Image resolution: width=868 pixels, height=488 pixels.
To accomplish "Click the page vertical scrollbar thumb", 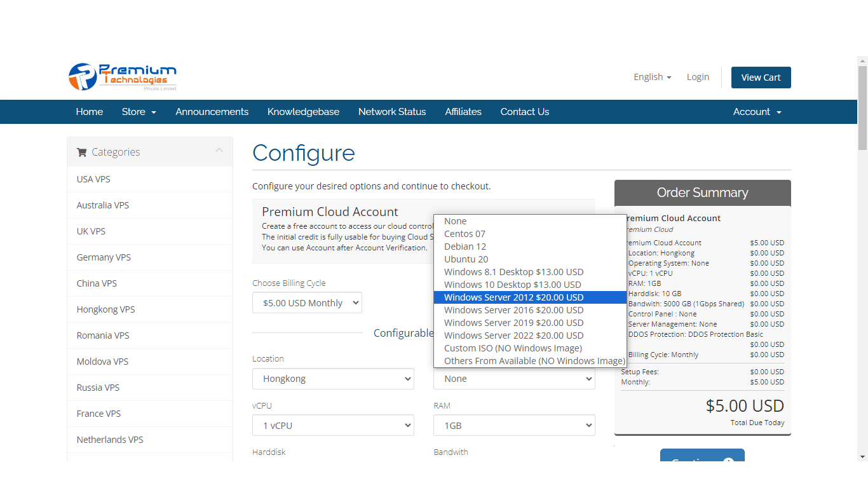I will [x=862, y=108].
